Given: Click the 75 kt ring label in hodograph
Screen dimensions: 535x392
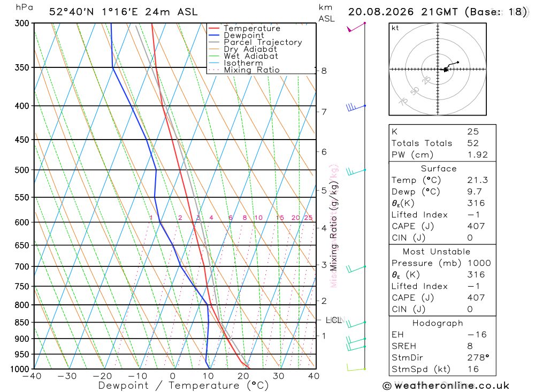Looking at the screenshot, I should click(403, 102).
